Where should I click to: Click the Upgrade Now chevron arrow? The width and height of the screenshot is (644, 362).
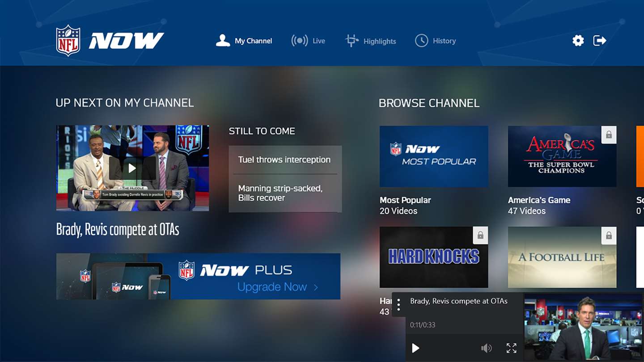(x=316, y=287)
